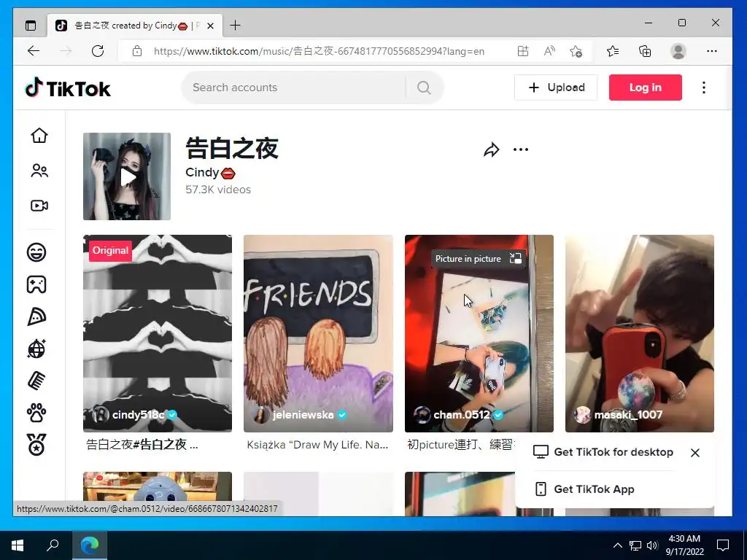Open the LIVE camera icon in sidebar
This screenshot has width=747, height=560.
[39, 206]
